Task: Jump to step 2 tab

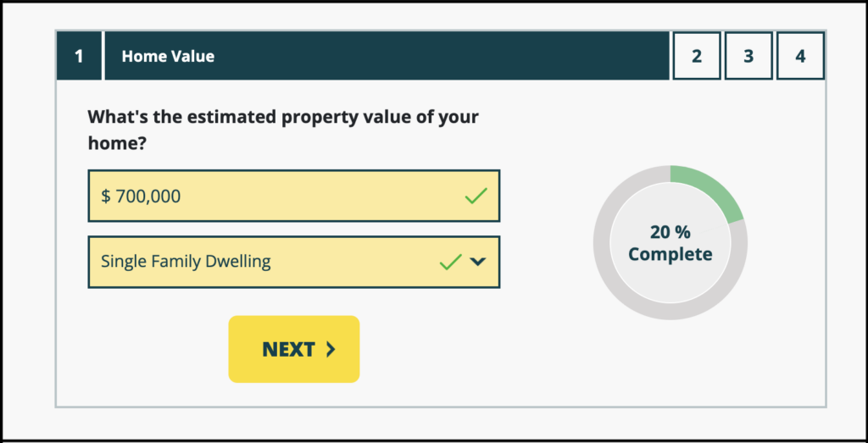Action: coord(696,57)
